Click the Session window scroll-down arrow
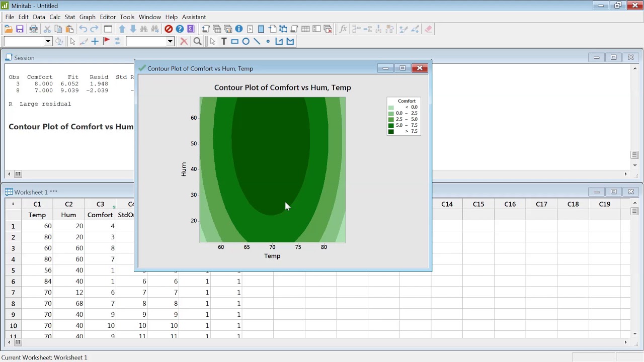 635,165
